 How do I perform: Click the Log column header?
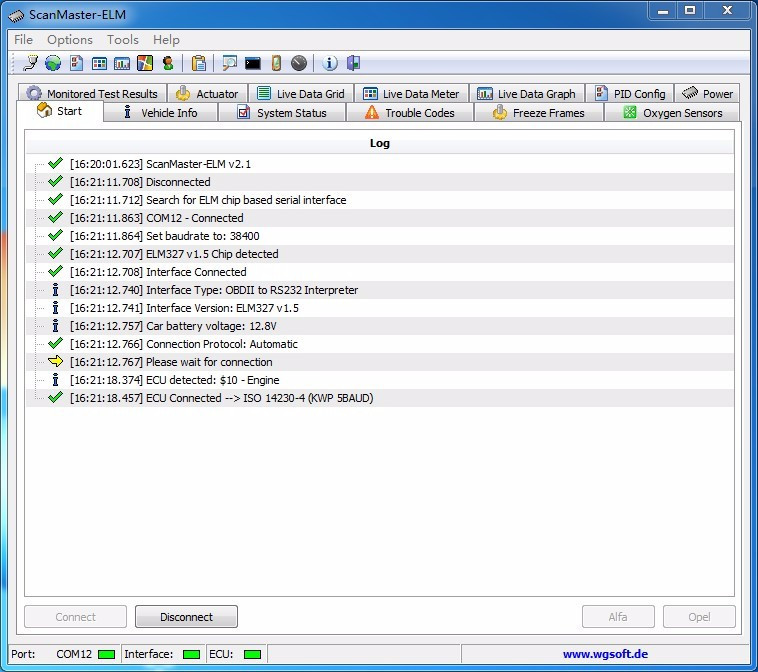coord(379,143)
